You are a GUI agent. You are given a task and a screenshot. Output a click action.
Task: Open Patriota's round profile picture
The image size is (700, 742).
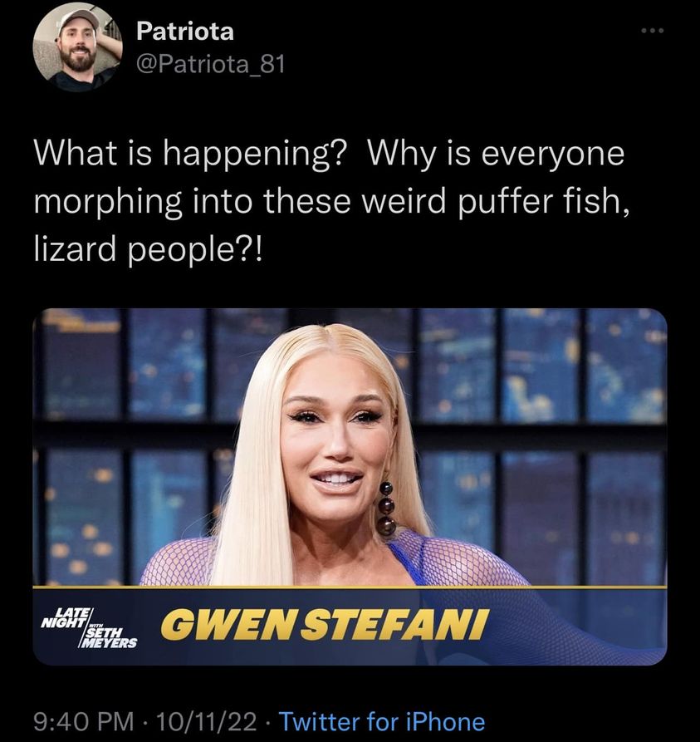(77, 47)
